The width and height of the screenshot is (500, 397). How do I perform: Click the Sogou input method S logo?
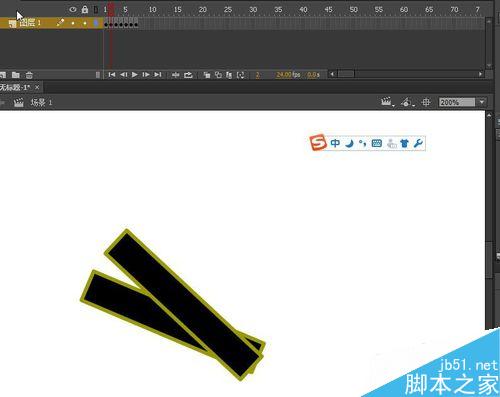point(318,143)
